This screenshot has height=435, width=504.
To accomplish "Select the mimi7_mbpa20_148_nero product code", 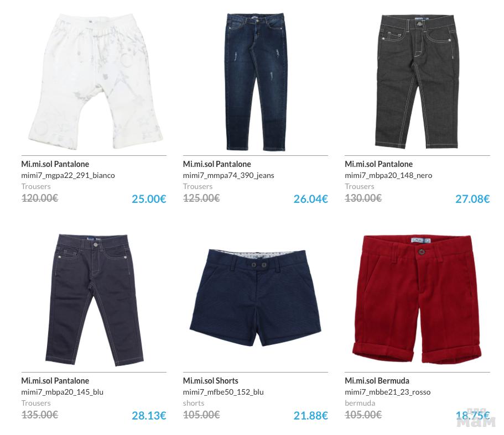I will click(x=388, y=176).
